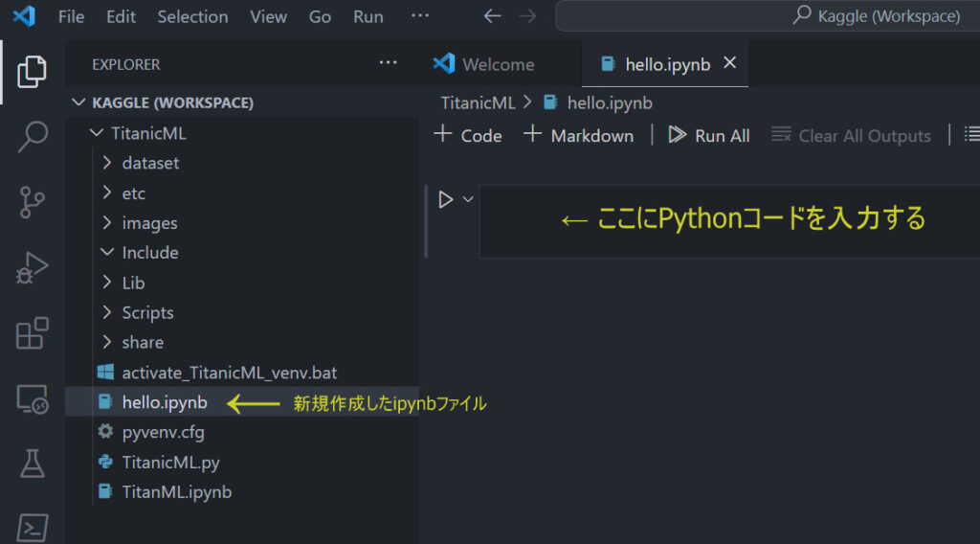Open the Run and Debug view
The height and width of the screenshot is (544, 980).
[x=33, y=268]
